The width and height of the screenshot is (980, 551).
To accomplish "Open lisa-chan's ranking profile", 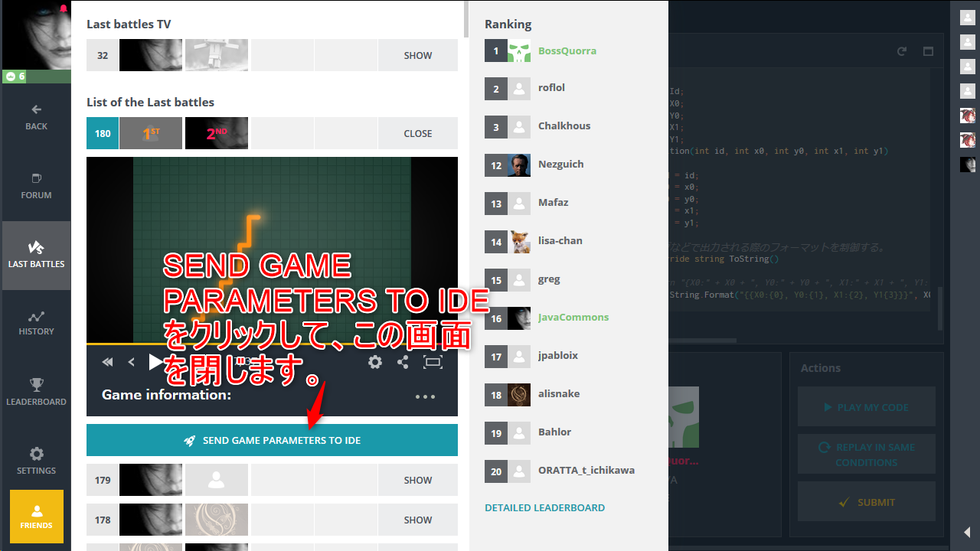I will (560, 240).
